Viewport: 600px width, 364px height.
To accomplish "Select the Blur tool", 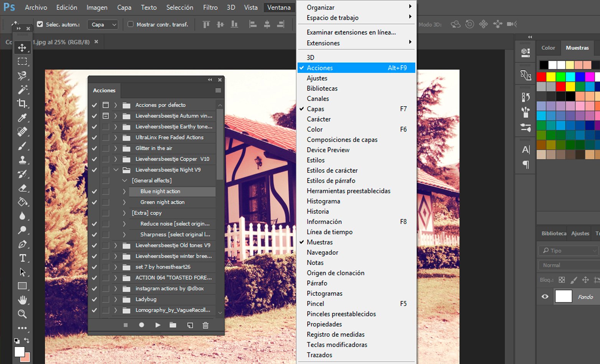I will pos(22,216).
